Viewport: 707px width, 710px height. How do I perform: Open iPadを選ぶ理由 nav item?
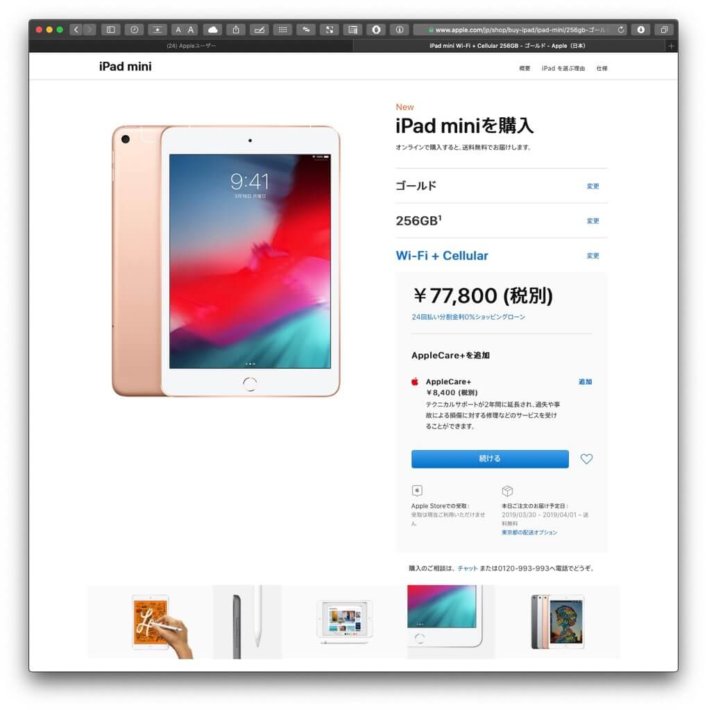[x=563, y=68]
